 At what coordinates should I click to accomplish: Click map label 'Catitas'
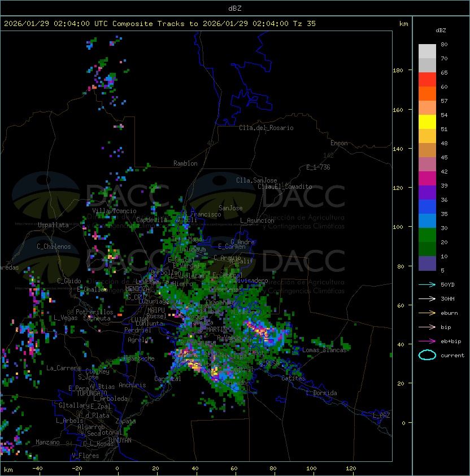[293, 378]
